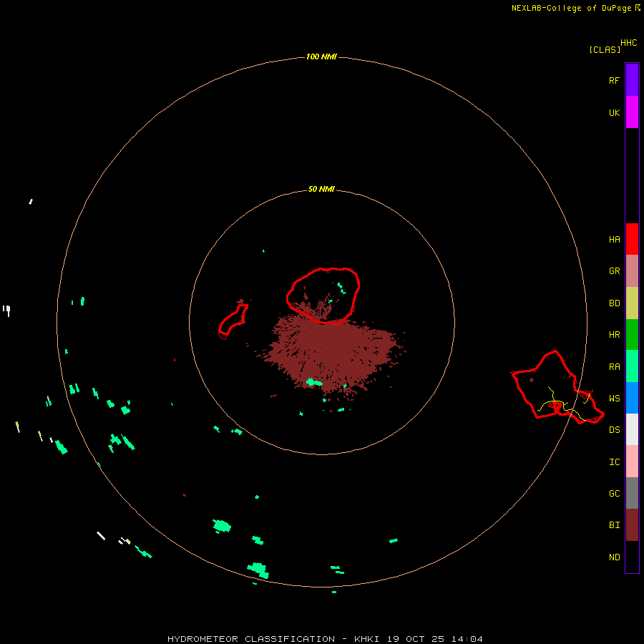Click the IC legend label

coord(614,462)
